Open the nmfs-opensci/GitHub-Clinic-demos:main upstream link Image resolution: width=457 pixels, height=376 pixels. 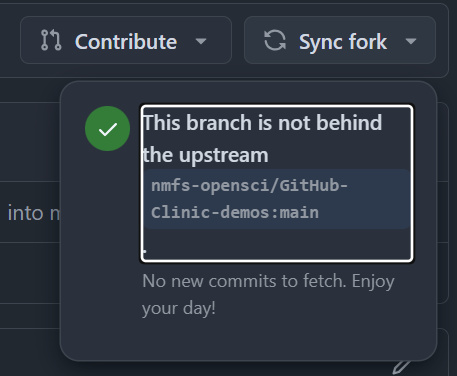pyautogui.click(x=277, y=199)
